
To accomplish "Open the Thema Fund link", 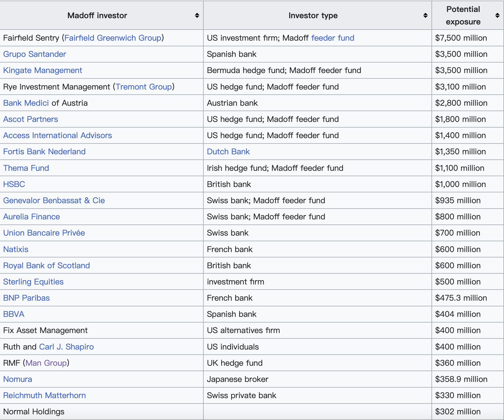I will click(x=26, y=168).
